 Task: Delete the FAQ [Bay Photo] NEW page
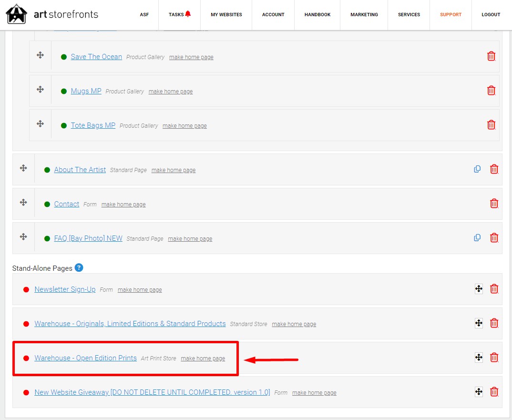tap(494, 238)
